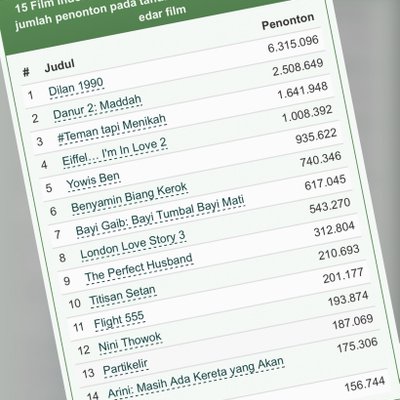Open The Perfect Husband film link
The height and width of the screenshot is (400, 400).
139,268
